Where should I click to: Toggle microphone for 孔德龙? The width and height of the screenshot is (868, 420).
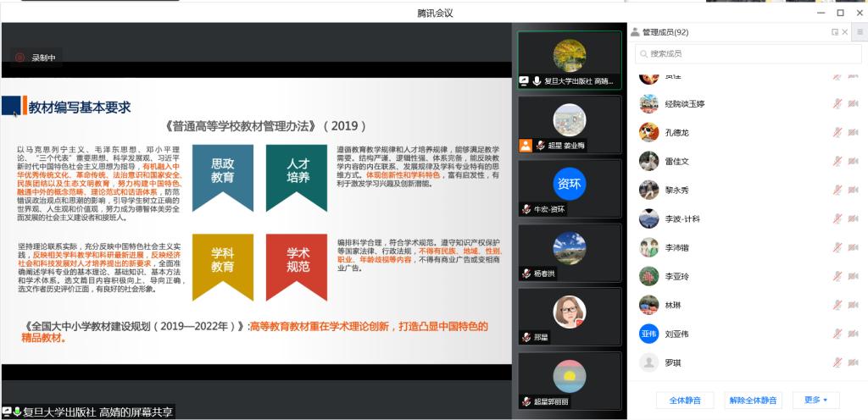pyautogui.click(x=837, y=132)
